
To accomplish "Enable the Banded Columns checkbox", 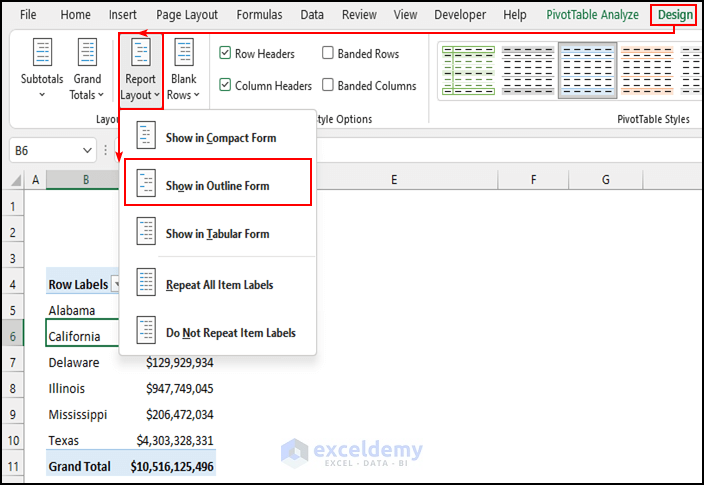I will [x=328, y=84].
